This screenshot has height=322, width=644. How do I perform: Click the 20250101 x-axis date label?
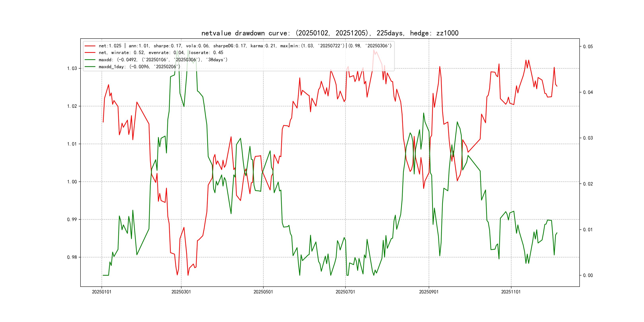(102, 292)
